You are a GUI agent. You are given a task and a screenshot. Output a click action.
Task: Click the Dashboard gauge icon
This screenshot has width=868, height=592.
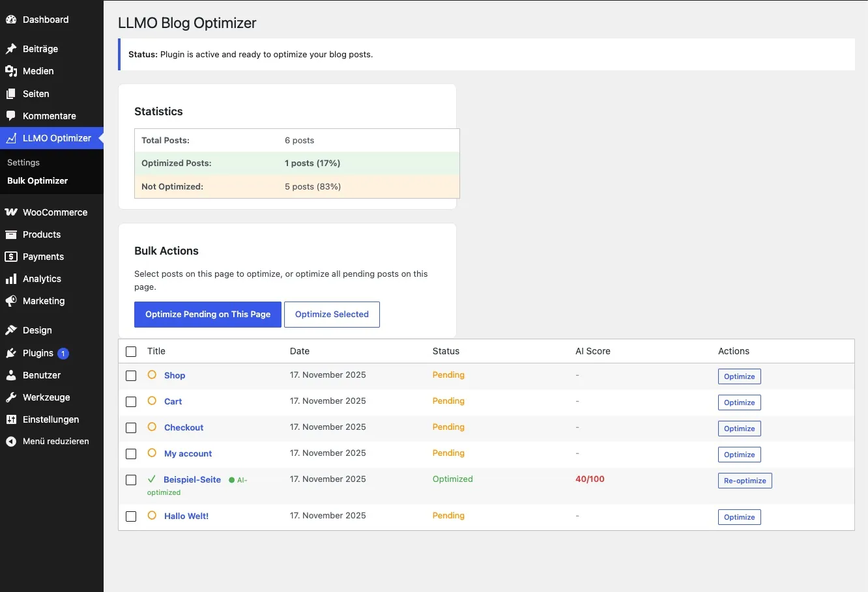tap(11, 20)
